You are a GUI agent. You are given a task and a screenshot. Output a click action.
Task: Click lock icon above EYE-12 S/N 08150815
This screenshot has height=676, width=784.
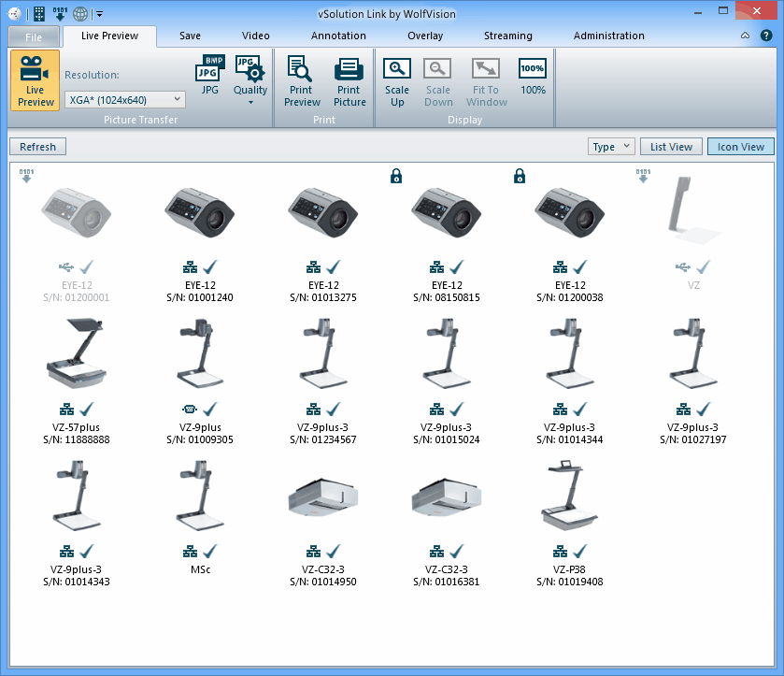tap(396, 176)
